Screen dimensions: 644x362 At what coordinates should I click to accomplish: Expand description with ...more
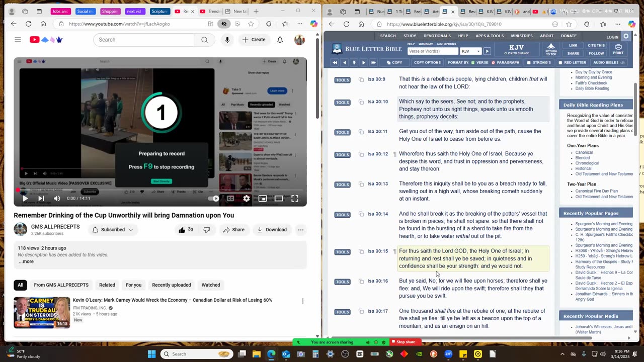pos(26,261)
